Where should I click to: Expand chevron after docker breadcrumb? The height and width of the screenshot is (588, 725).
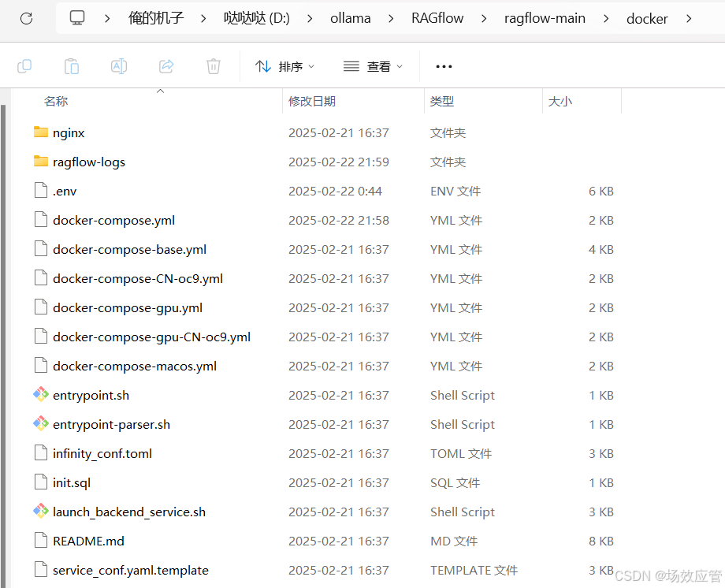[x=689, y=18]
